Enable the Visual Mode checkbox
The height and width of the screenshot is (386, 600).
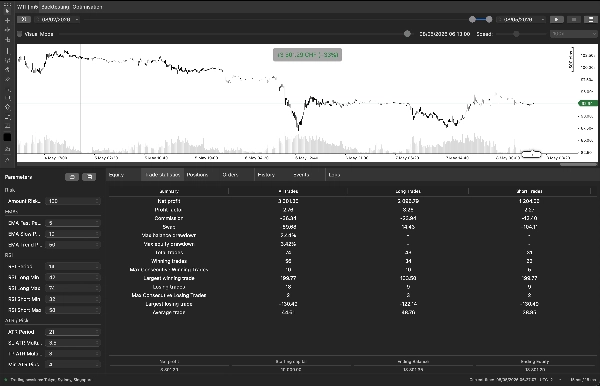pyautogui.click(x=20, y=34)
